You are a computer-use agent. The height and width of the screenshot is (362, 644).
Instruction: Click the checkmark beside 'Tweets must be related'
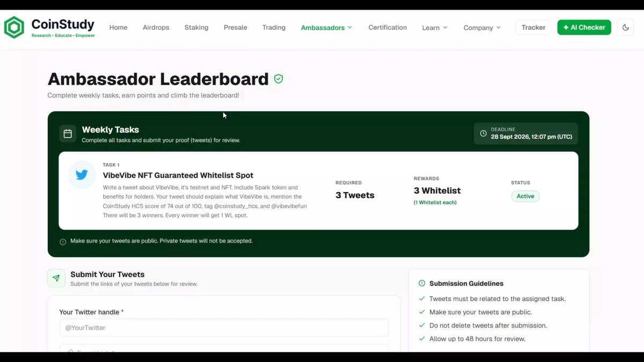(x=422, y=299)
